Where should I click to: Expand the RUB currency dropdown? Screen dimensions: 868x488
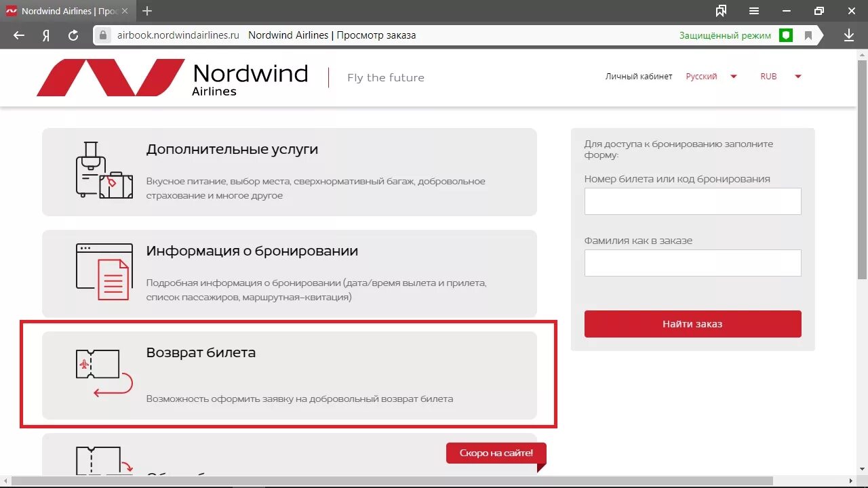click(x=781, y=77)
